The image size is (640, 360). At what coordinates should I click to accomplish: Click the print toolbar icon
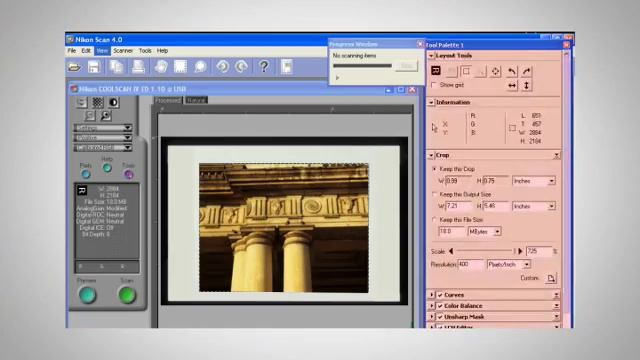pos(138,67)
